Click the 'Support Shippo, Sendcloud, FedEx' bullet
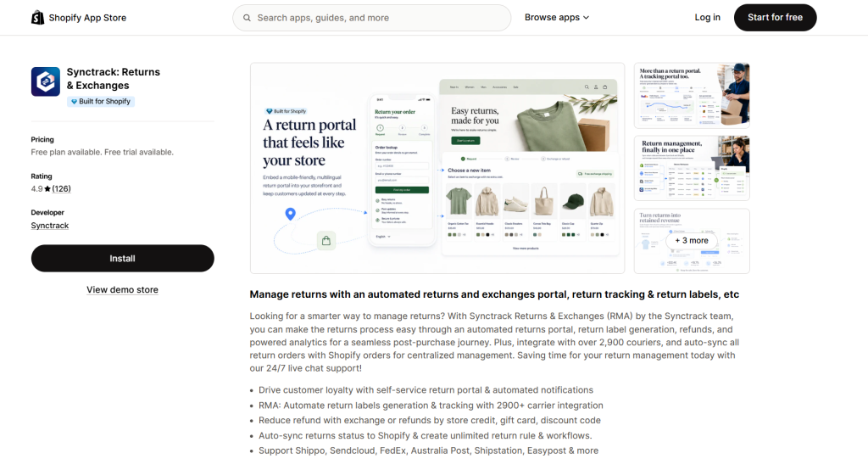868x470 pixels. (428, 450)
